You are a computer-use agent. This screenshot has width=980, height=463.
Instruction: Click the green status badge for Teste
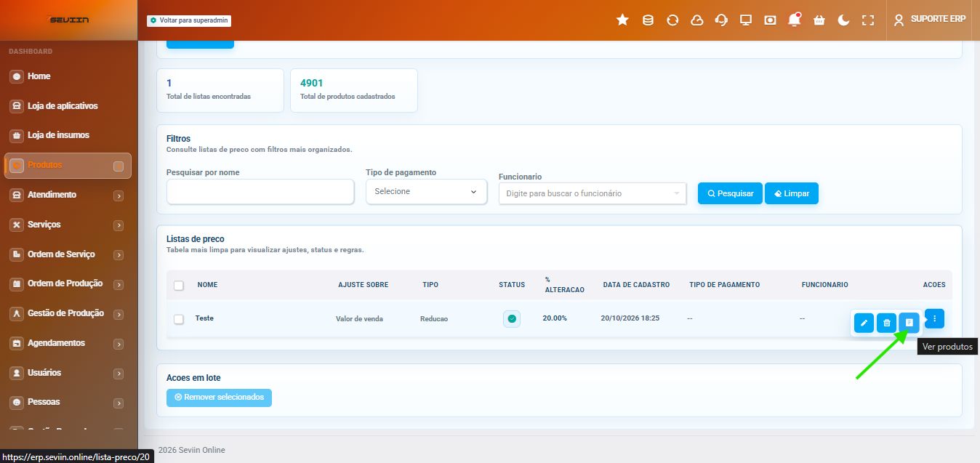(x=512, y=318)
